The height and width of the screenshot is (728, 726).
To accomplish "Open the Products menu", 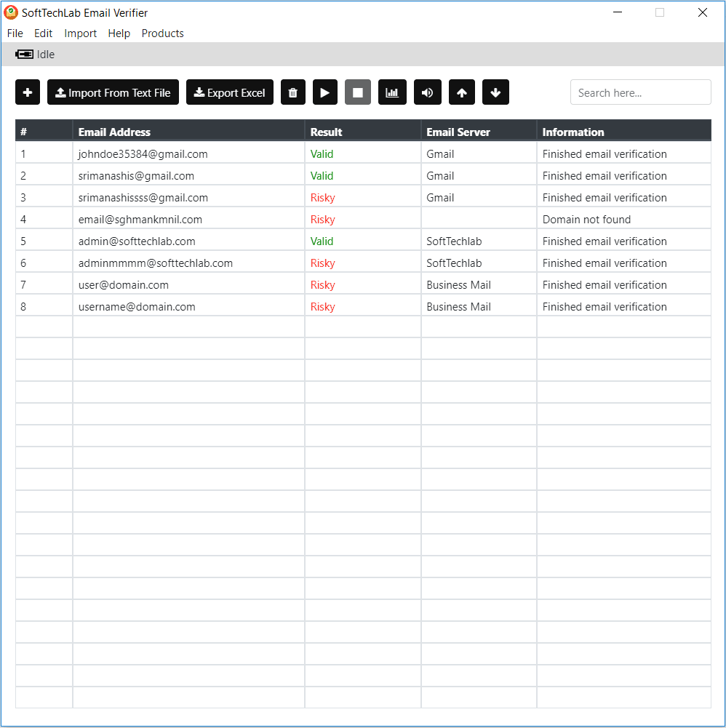I will 162,33.
